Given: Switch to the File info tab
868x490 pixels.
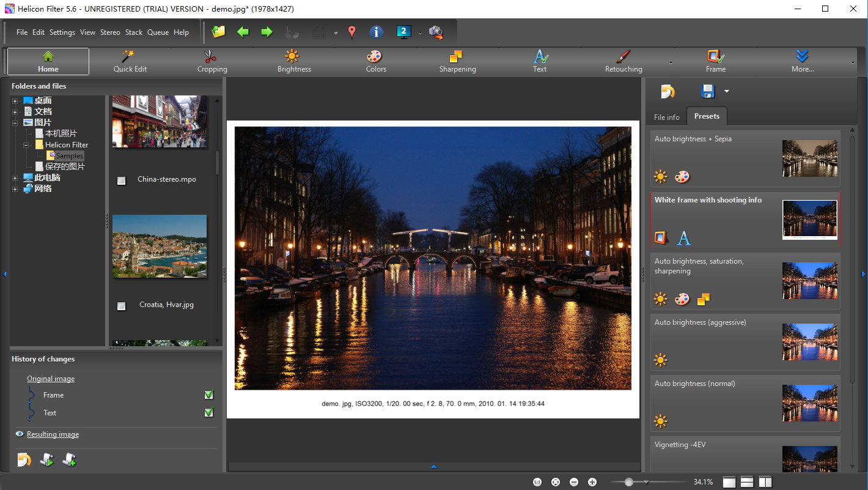Looking at the screenshot, I should 666,117.
